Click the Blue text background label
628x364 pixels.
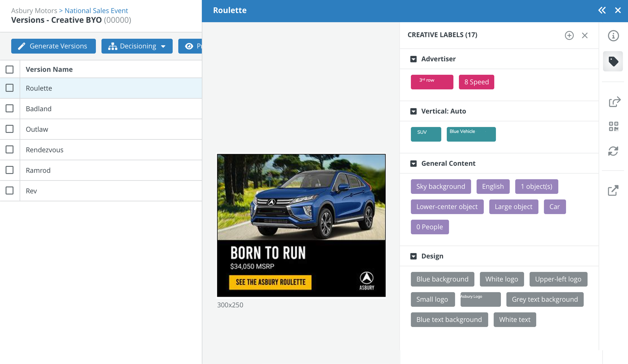[x=449, y=320]
